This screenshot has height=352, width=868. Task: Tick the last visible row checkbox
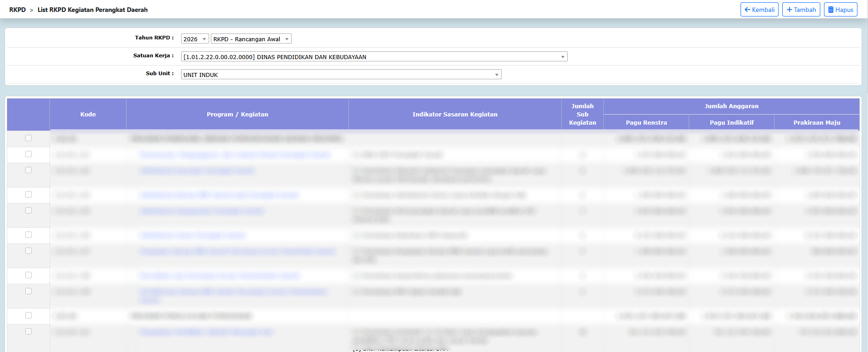[28, 331]
